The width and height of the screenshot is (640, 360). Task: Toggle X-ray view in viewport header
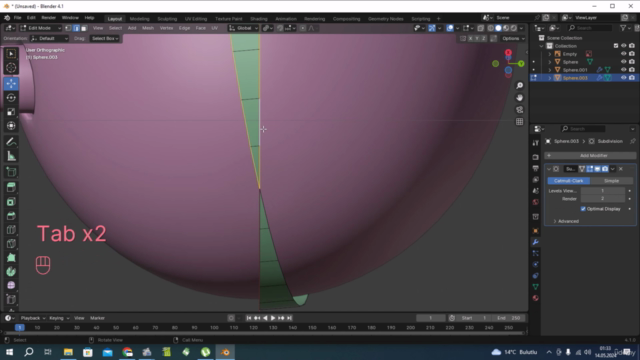click(x=480, y=28)
